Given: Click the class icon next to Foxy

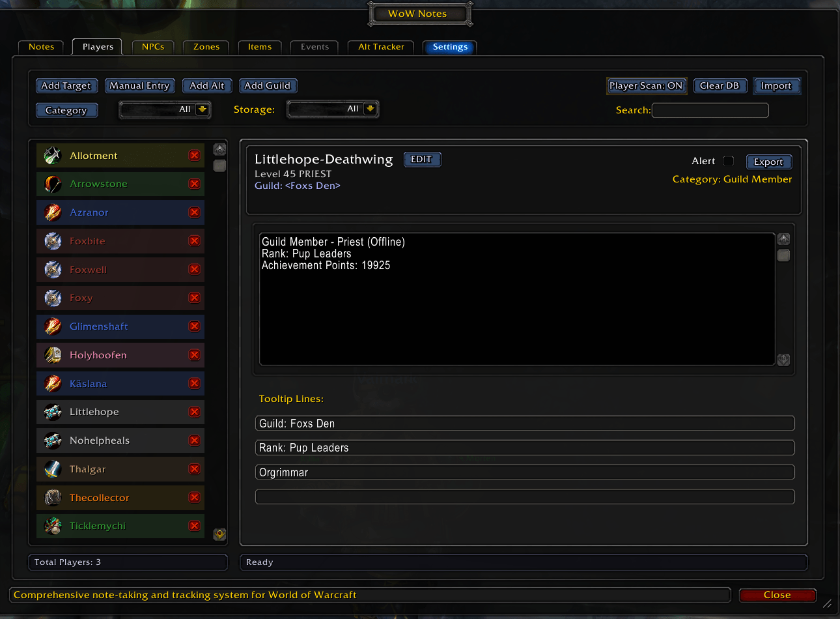Looking at the screenshot, I should (53, 298).
